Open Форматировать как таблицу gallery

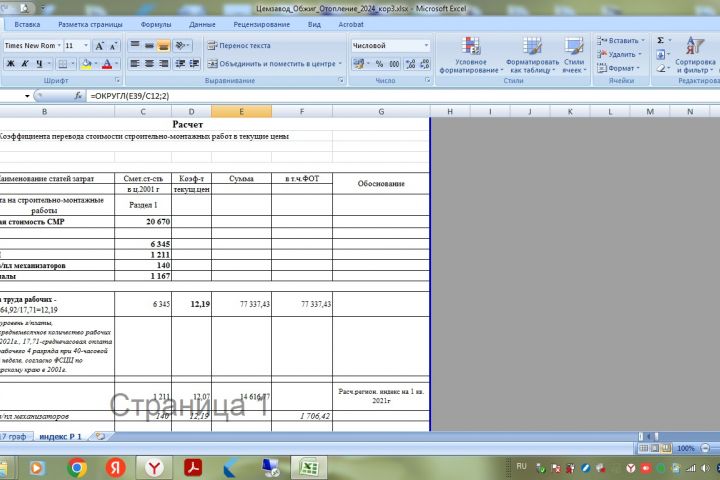(x=532, y=55)
